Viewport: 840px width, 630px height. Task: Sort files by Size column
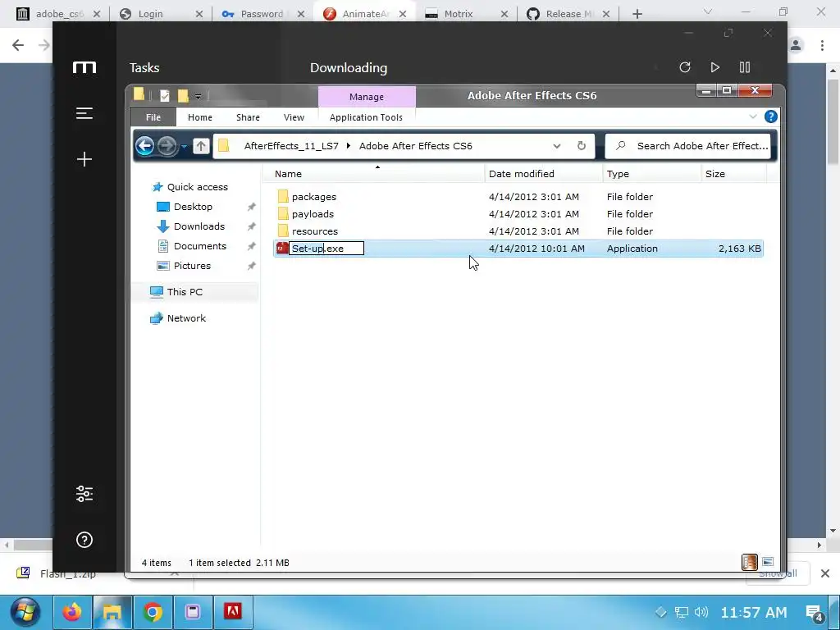tap(733, 174)
